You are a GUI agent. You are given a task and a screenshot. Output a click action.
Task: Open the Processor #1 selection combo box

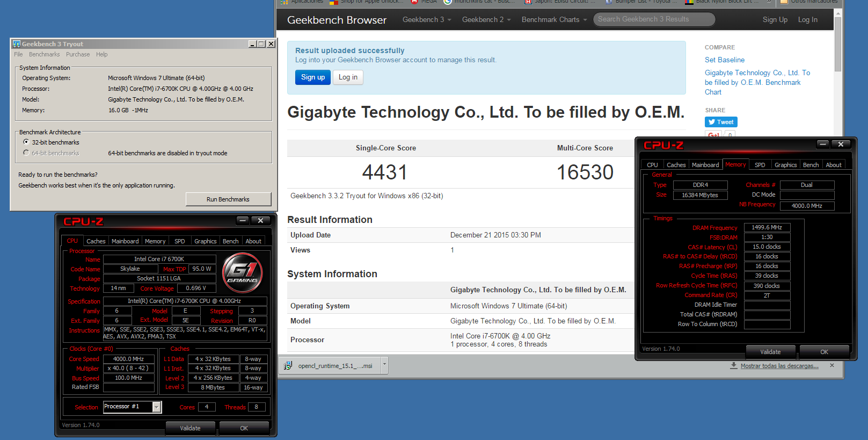coord(132,407)
